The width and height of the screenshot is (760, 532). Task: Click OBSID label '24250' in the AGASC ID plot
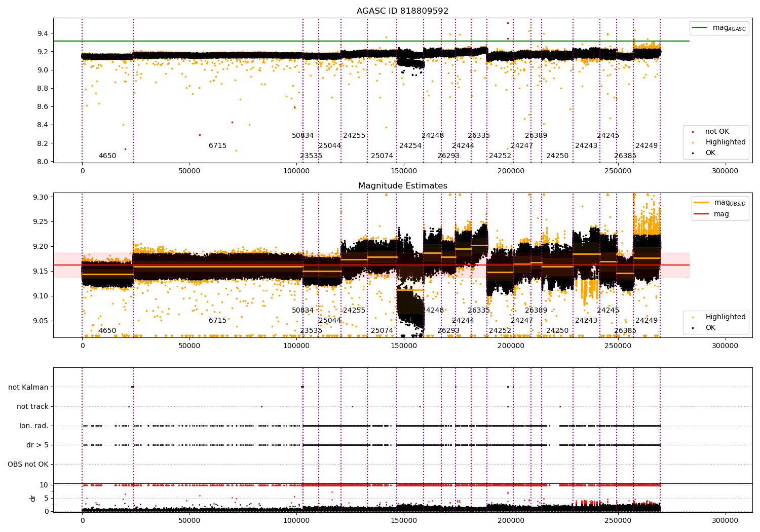[x=557, y=156]
